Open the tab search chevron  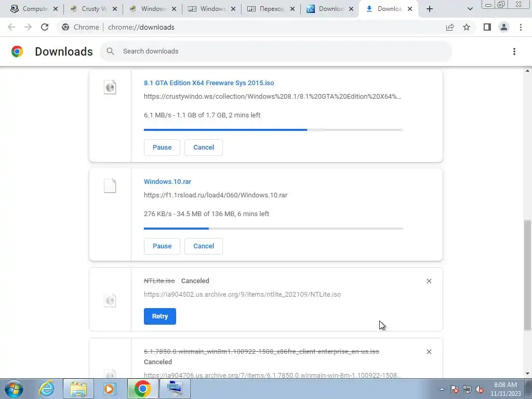(470, 9)
